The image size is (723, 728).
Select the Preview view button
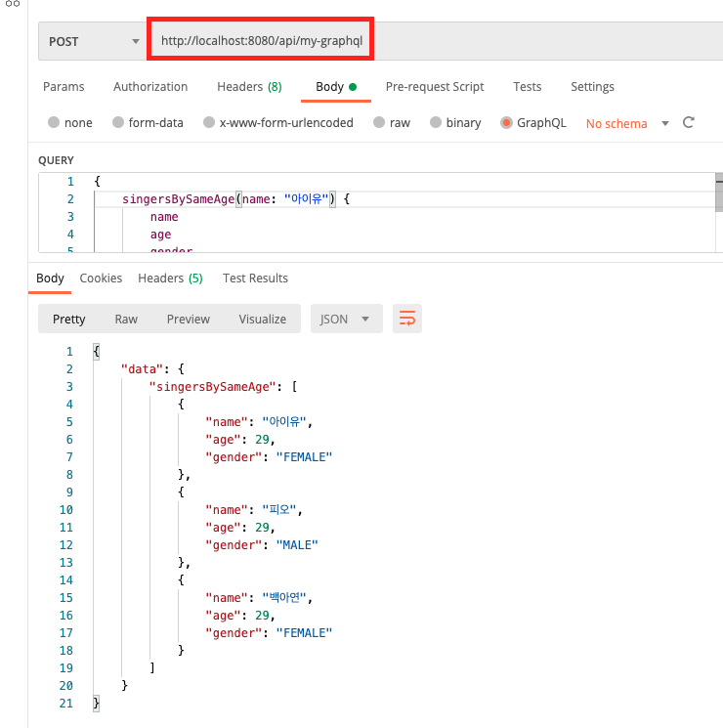189,319
